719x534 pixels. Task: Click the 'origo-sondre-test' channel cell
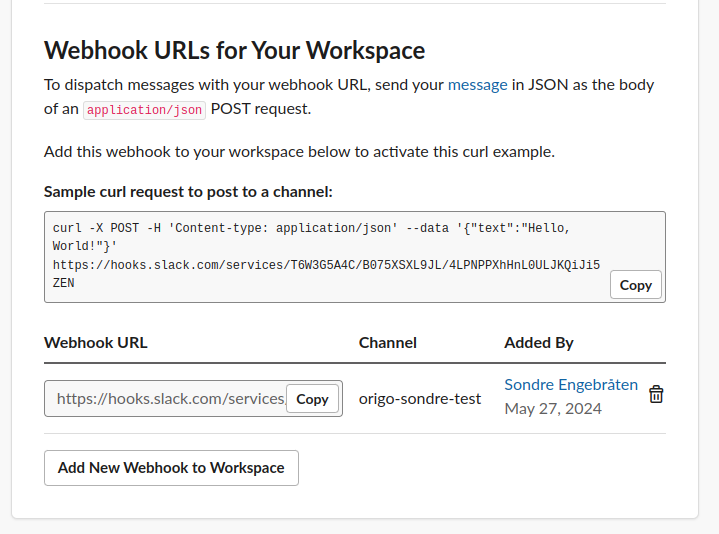pos(420,399)
